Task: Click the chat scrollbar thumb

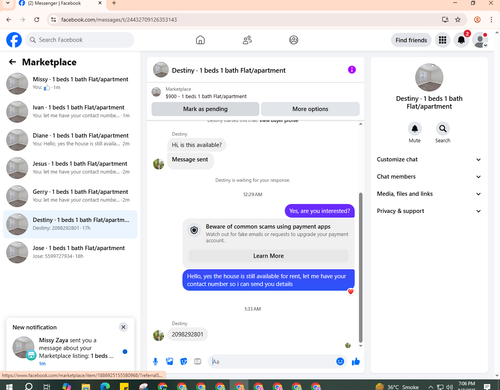Action: pyautogui.click(x=360, y=267)
